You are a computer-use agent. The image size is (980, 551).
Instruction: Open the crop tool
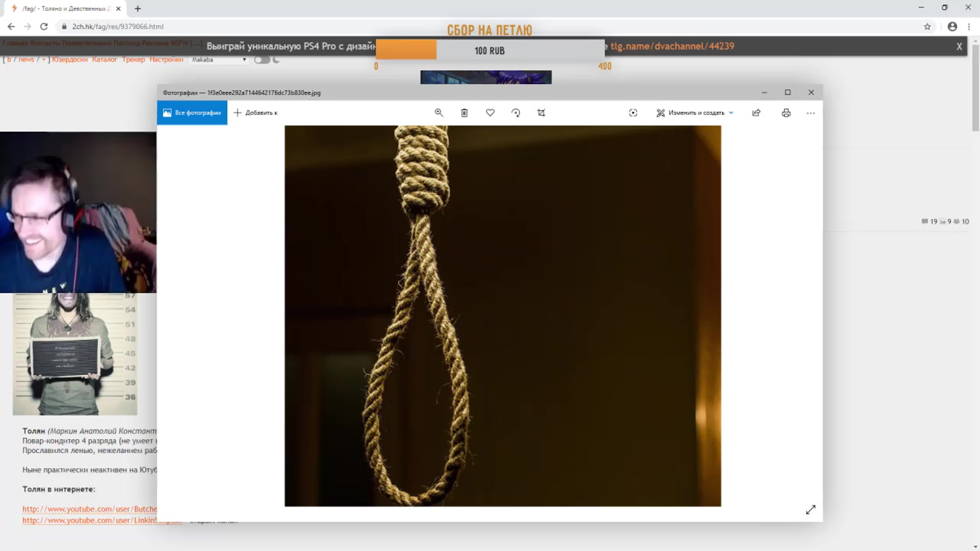541,113
